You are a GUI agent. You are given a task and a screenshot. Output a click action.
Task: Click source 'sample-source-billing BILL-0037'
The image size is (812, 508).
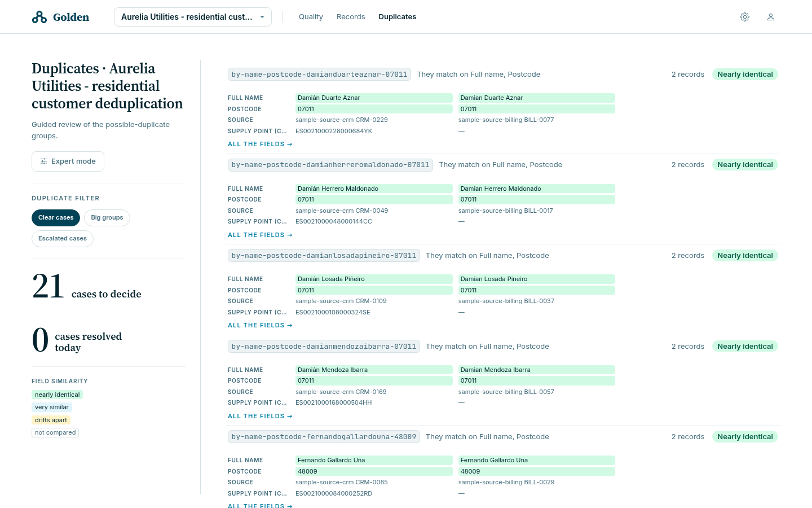coord(506,301)
